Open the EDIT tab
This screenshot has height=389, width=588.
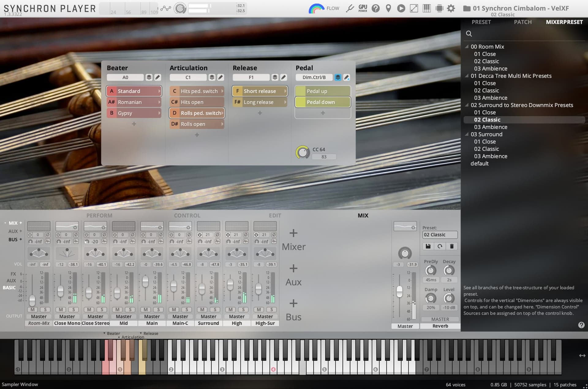275,216
